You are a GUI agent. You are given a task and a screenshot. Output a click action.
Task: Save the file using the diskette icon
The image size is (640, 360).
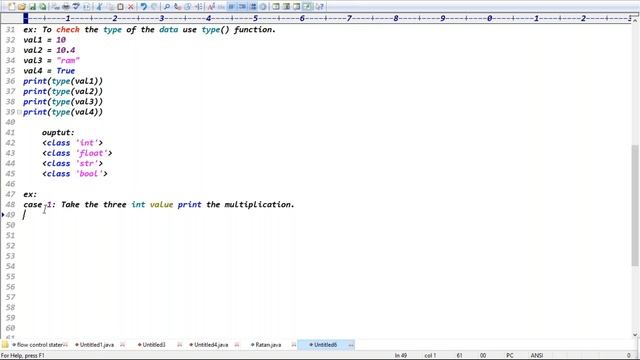coord(32,7)
